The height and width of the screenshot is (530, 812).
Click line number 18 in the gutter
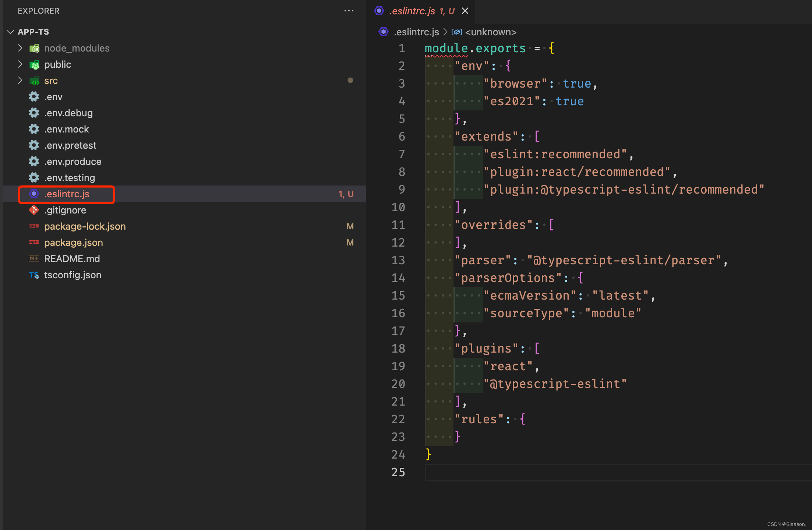tap(398, 349)
